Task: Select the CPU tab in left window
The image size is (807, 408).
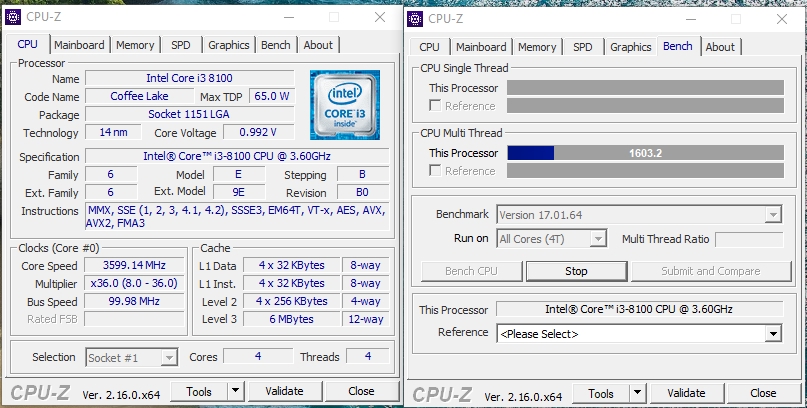Action: (27, 44)
